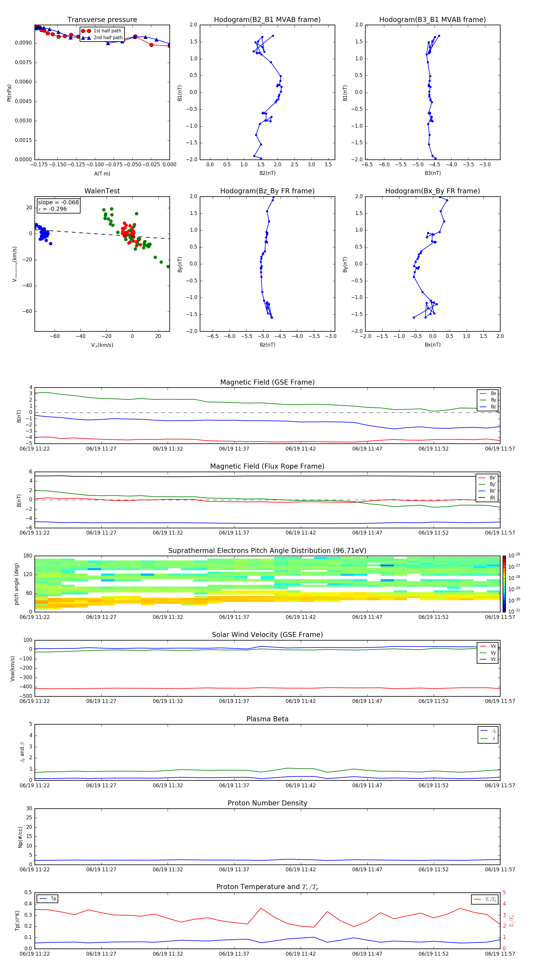Click the '2nd half path' legend entry
This screenshot has height=980, width=535.
(x=102, y=38)
